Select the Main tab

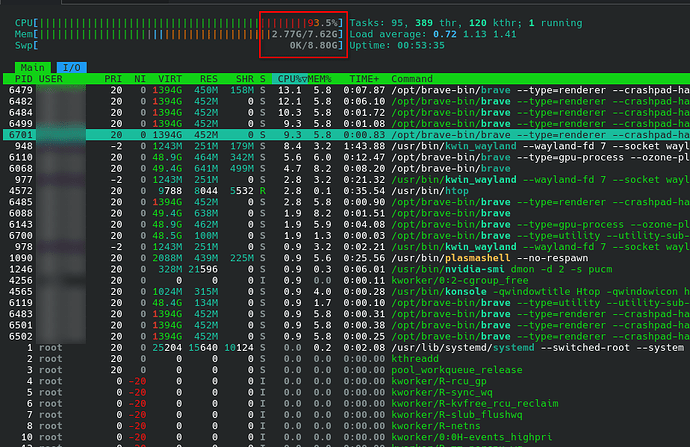[x=29, y=67]
